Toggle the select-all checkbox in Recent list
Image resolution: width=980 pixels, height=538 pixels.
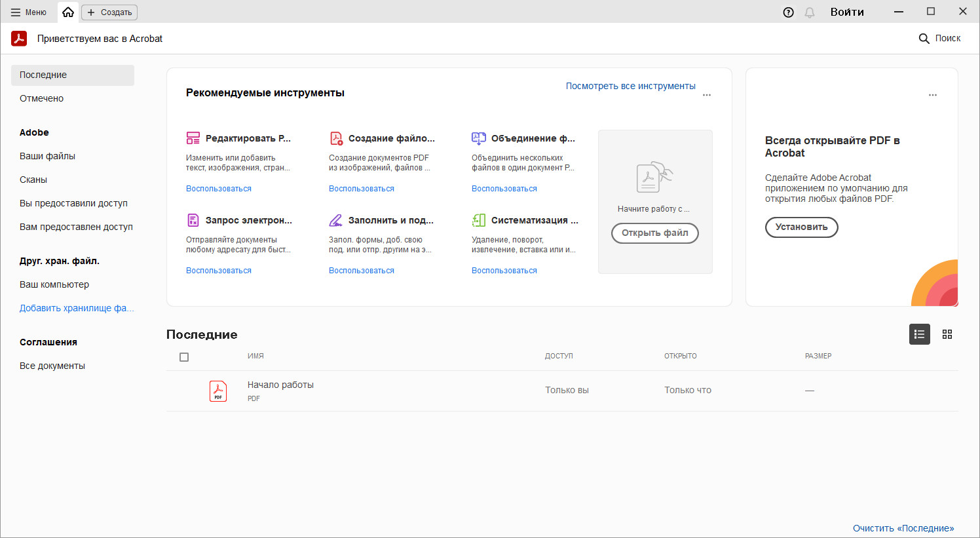click(x=184, y=357)
